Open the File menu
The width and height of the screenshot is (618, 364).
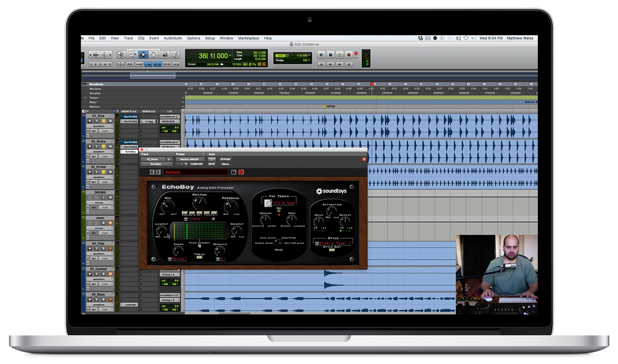tap(91, 38)
